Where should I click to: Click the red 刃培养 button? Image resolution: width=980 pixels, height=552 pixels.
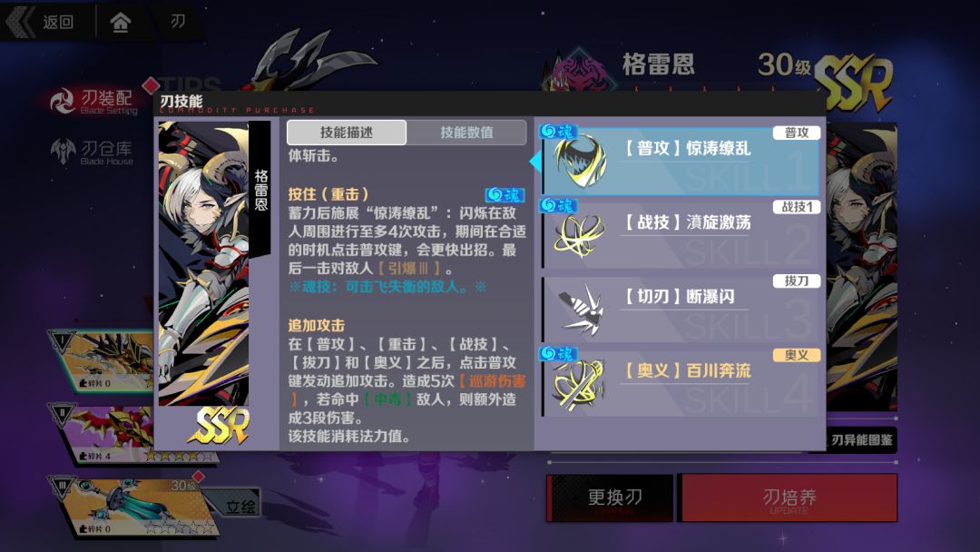click(789, 498)
